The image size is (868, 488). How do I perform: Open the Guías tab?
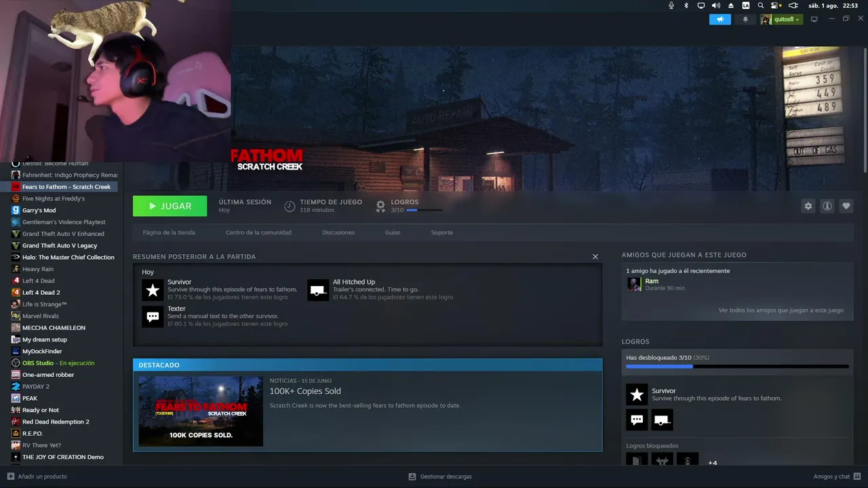click(393, 232)
